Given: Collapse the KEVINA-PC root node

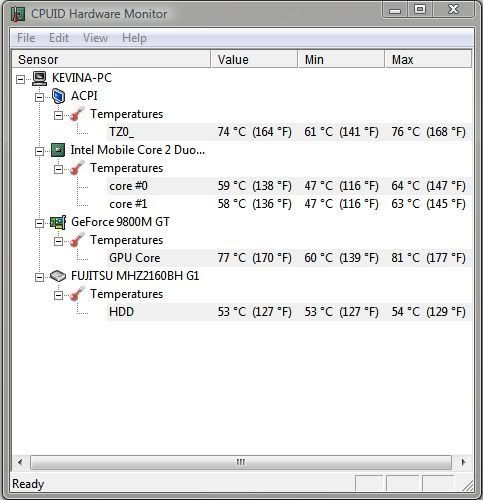Looking at the screenshot, I should 20,79.
